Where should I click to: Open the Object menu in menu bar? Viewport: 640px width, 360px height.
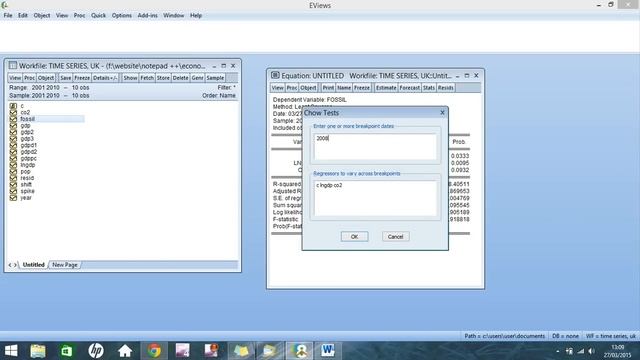(42, 16)
